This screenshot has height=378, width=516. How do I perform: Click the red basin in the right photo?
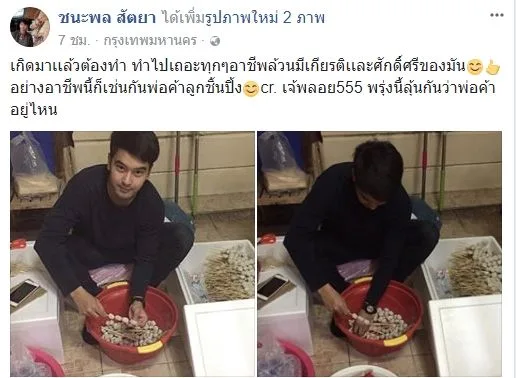click(379, 317)
